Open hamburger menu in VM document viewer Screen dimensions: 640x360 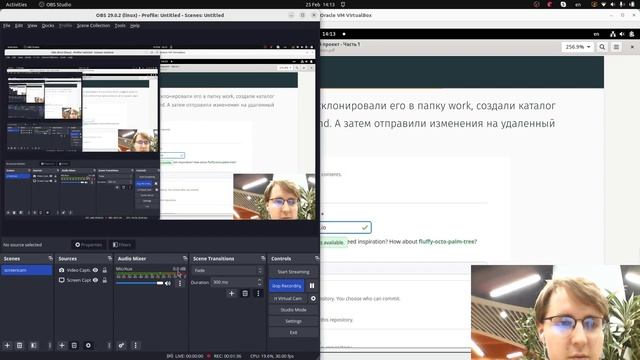616,47
